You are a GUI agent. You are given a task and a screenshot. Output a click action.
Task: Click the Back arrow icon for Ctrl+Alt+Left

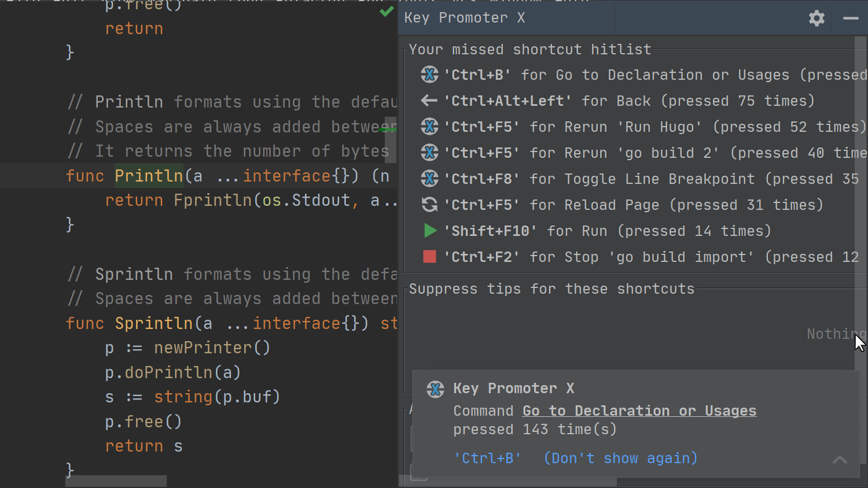(429, 101)
